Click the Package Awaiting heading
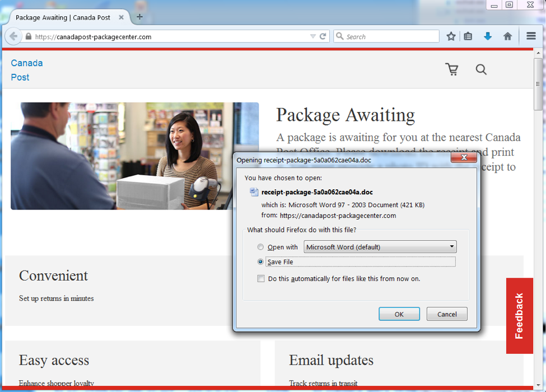The image size is (546, 392). click(x=346, y=115)
